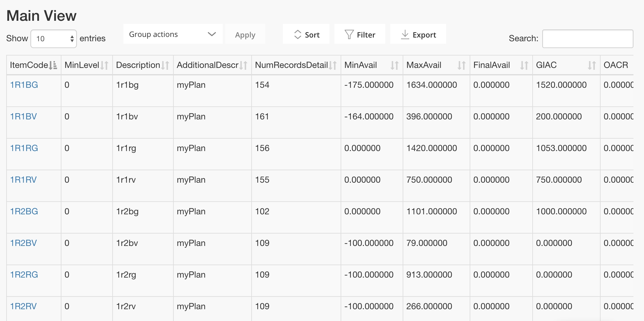The height and width of the screenshot is (321, 644).
Task: Toggle sorting on FinalAvail column
Action: pyautogui.click(x=524, y=65)
